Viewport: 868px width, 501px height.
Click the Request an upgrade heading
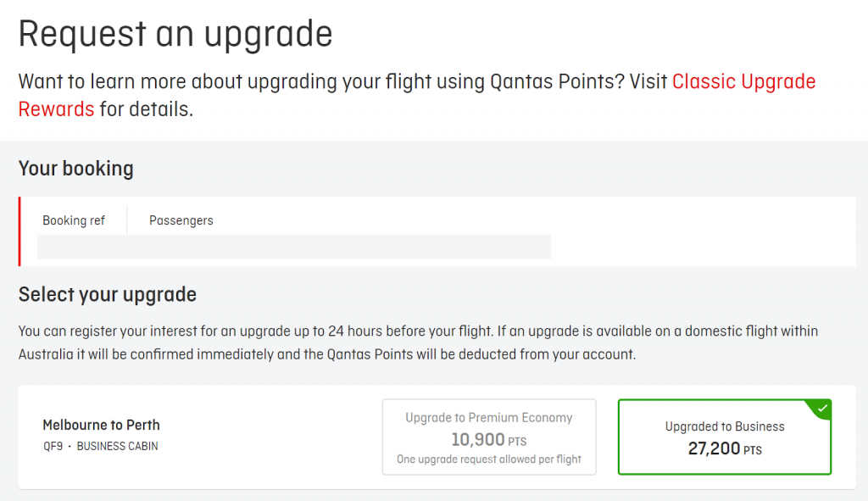[175, 34]
